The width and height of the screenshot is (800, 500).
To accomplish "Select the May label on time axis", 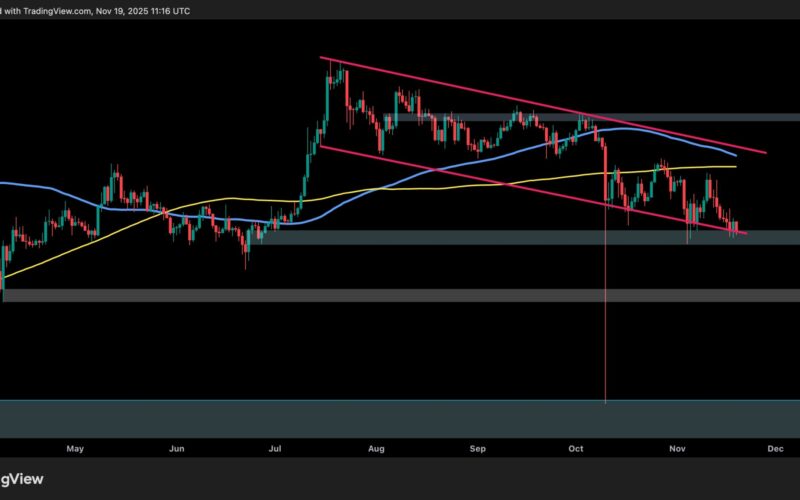I will (75, 450).
